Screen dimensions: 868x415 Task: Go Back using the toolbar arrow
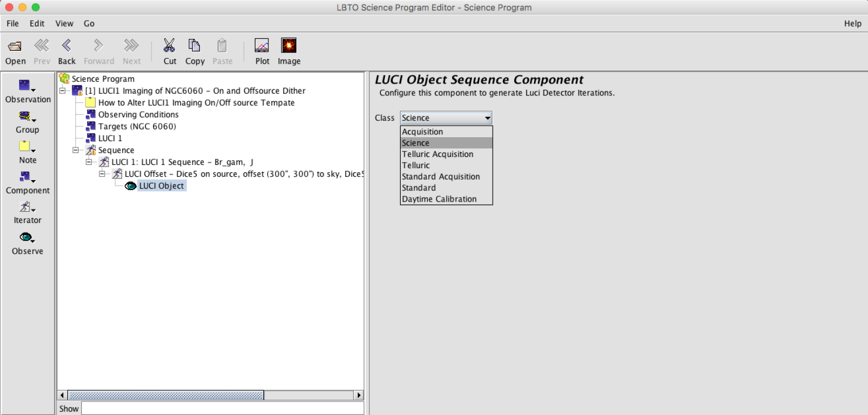tap(67, 46)
